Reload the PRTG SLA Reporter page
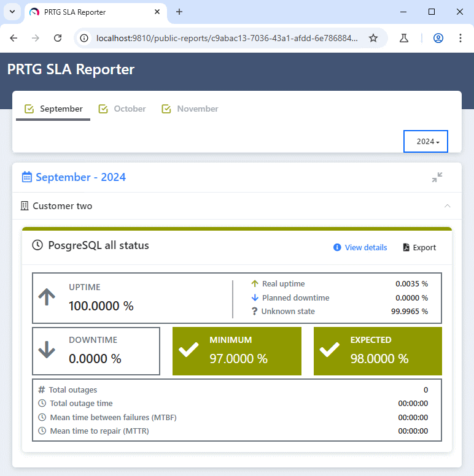 [58, 38]
